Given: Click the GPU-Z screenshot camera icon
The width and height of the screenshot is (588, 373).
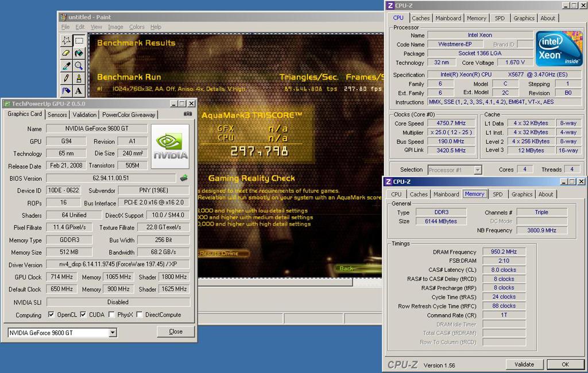Looking at the screenshot, I should tap(188, 114).
